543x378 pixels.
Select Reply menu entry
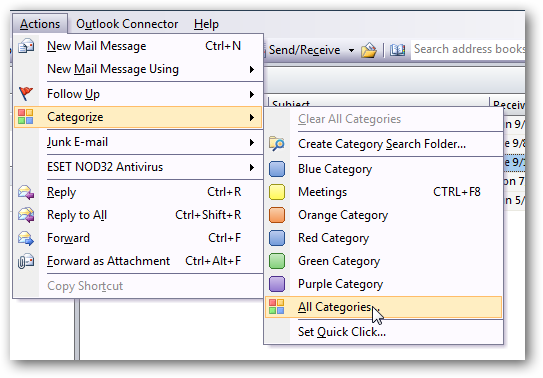click(x=138, y=192)
